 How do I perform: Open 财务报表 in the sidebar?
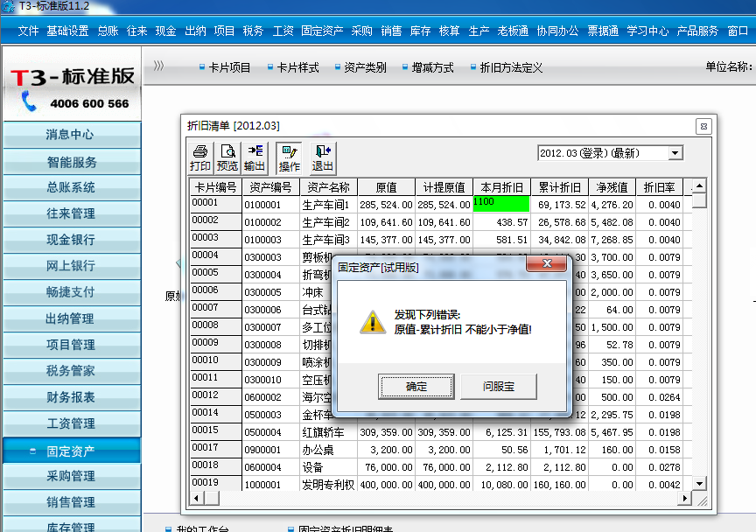[x=72, y=397]
